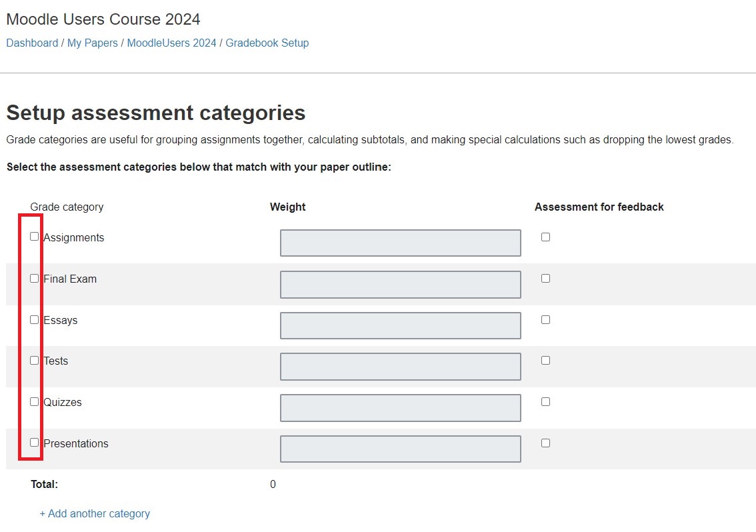Click the Final Exam category label

click(70, 279)
